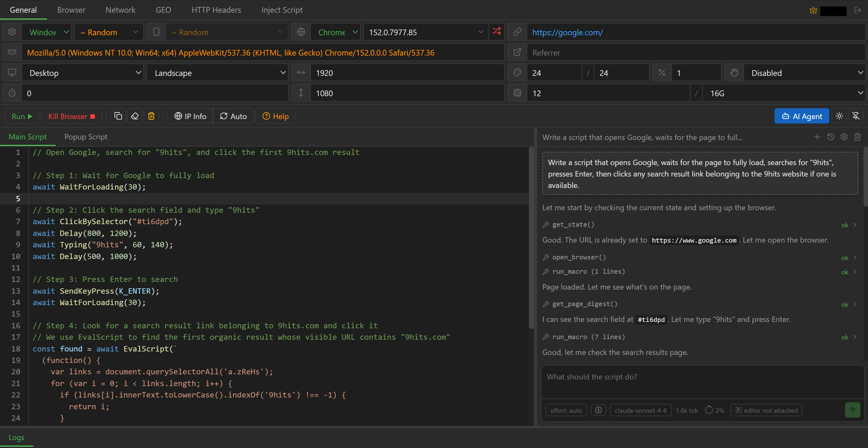Viewport: 868px width, 448px height.
Task: Click the Run button
Action: pos(22,116)
